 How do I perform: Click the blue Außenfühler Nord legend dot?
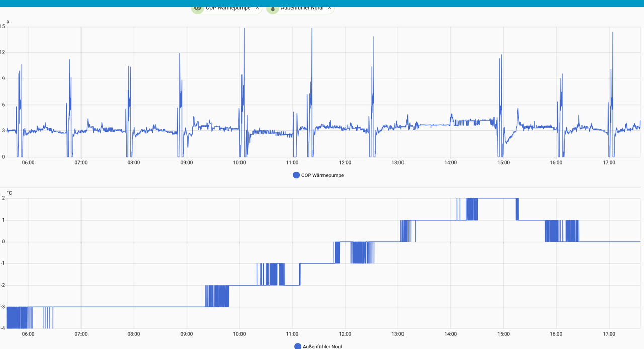tap(298, 346)
